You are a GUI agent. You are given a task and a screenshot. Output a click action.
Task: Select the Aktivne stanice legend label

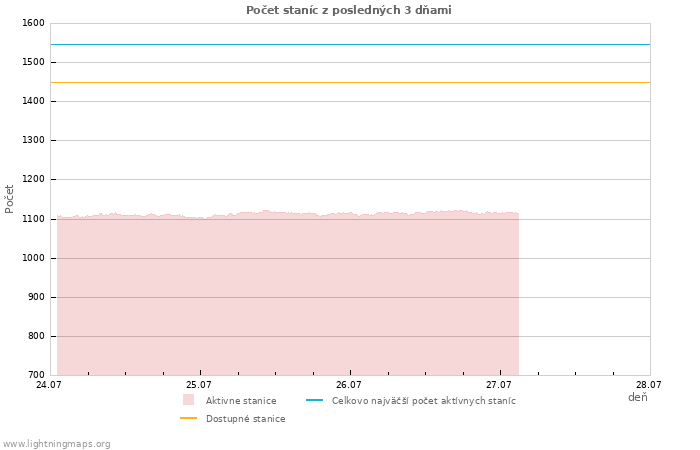click(241, 401)
